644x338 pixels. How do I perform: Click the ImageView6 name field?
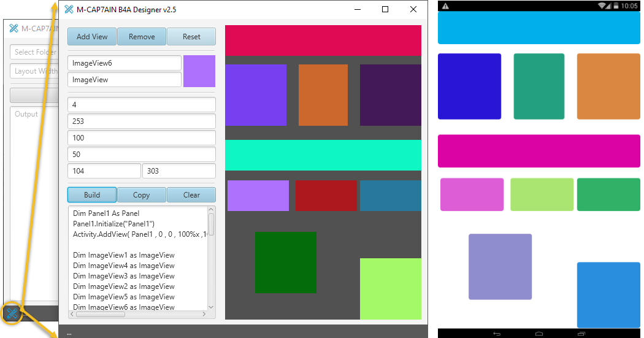coord(125,63)
